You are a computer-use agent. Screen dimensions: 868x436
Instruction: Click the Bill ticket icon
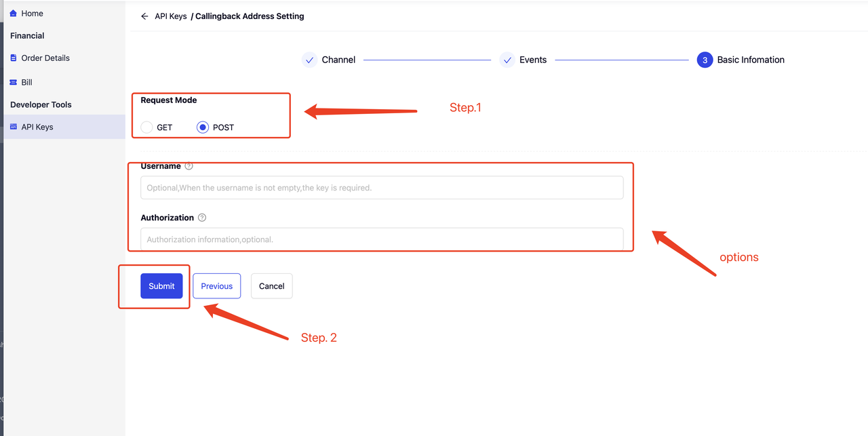point(14,83)
